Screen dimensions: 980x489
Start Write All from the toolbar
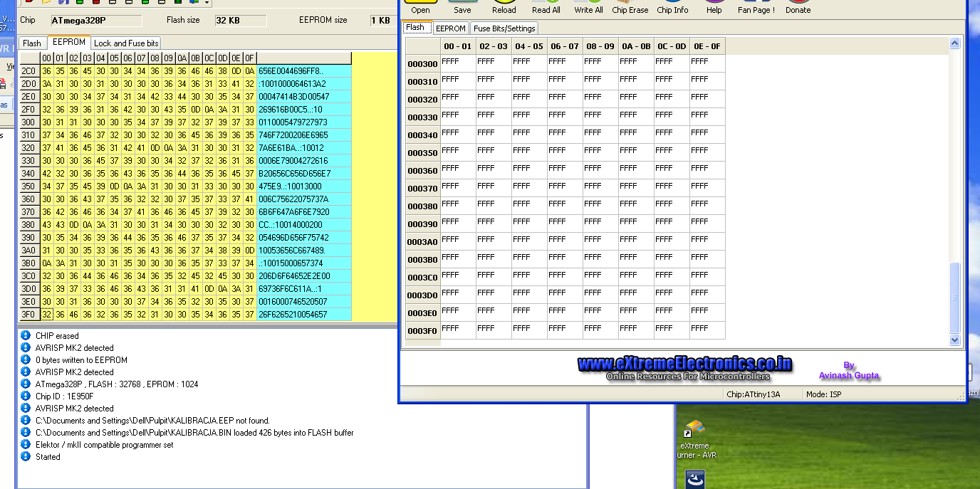coord(588,6)
